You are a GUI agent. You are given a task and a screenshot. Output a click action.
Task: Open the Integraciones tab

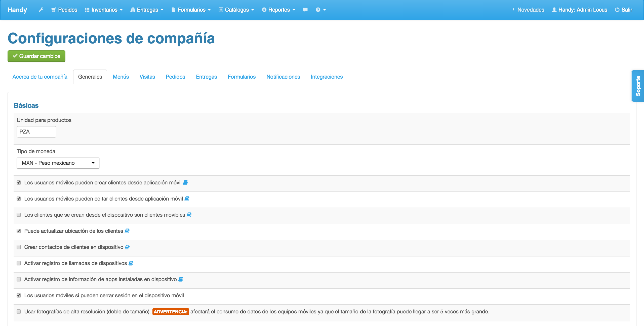[x=327, y=77]
